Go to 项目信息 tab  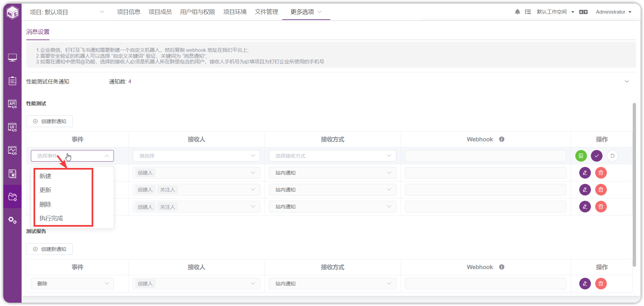129,12
